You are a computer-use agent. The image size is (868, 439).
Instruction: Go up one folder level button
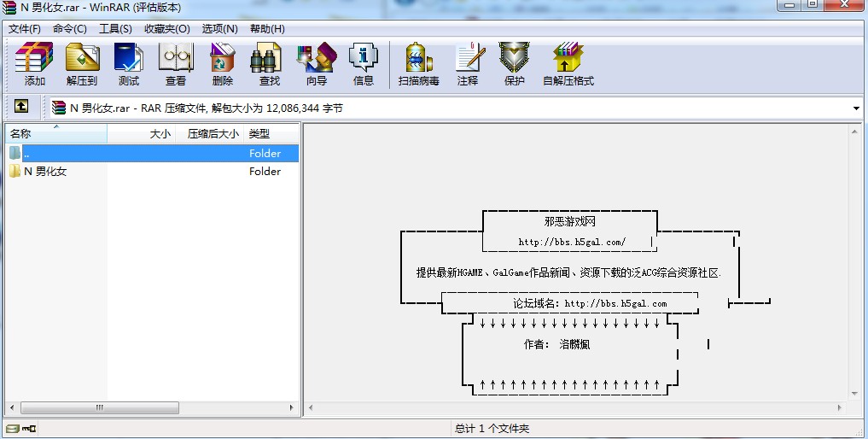pos(21,107)
